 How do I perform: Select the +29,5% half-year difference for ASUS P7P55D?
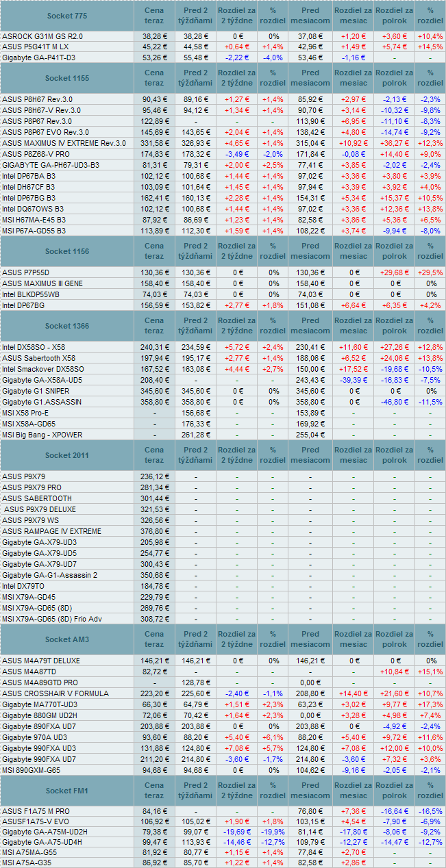pos(430,272)
